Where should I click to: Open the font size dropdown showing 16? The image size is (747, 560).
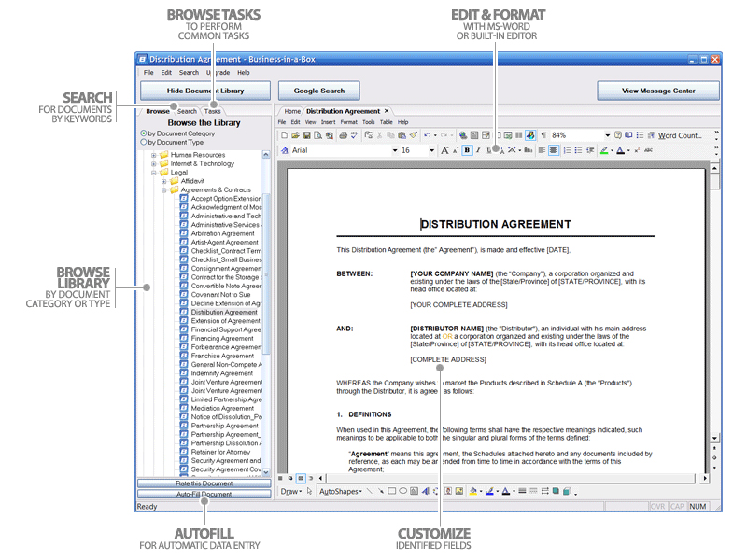pyautogui.click(x=431, y=150)
